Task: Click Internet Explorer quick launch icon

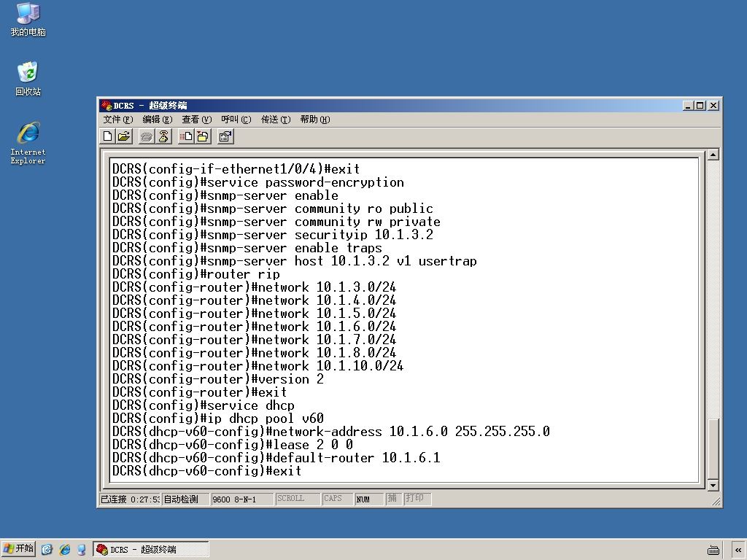Action: tap(65, 549)
